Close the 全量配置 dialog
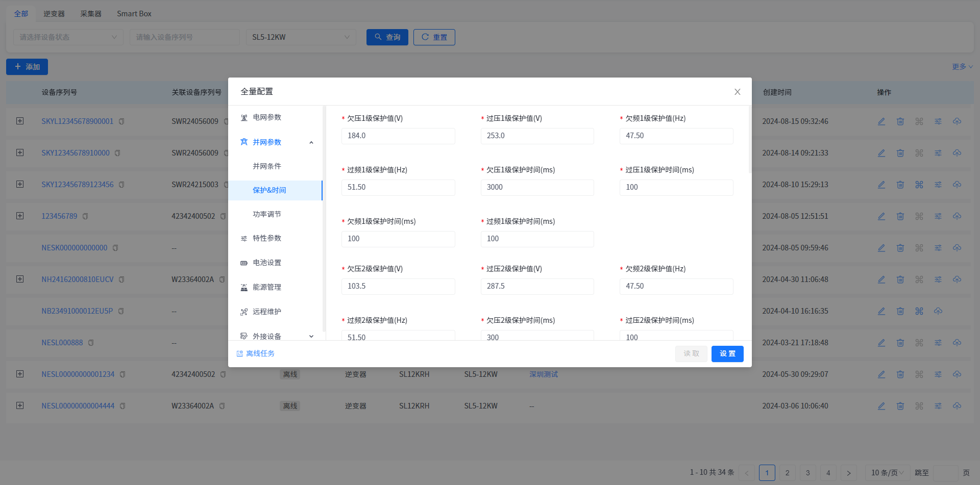The width and height of the screenshot is (980, 485). (x=738, y=92)
